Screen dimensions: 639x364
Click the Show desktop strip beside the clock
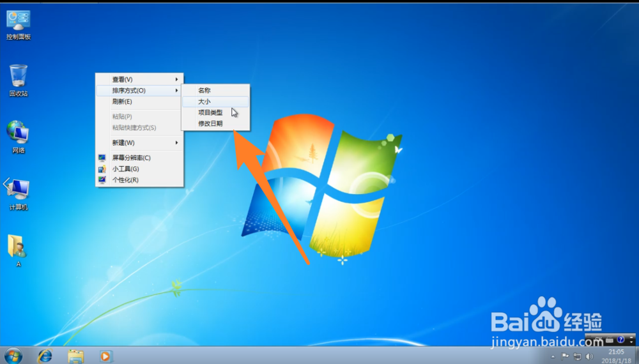[x=636, y=356]
